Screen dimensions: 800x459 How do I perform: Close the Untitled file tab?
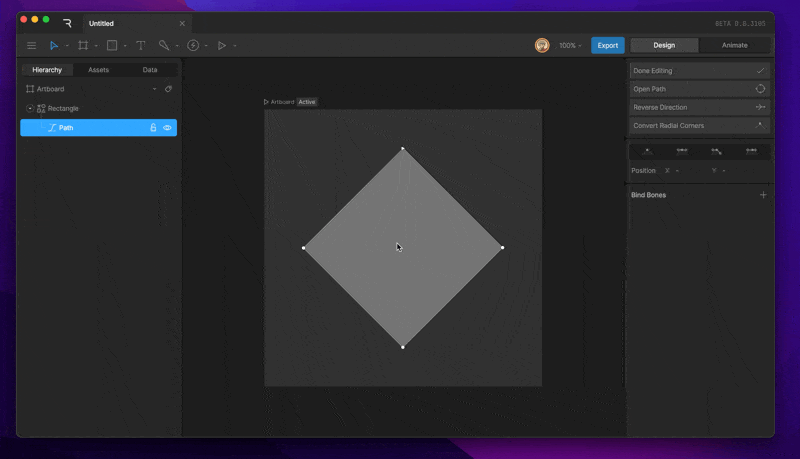coord(182,23)
